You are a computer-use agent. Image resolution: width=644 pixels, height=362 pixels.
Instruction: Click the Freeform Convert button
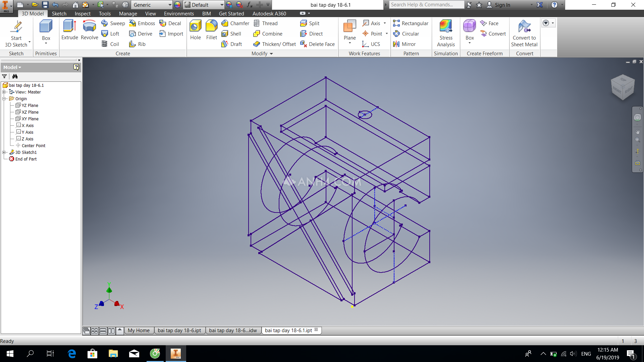click(x=493, y=34)
